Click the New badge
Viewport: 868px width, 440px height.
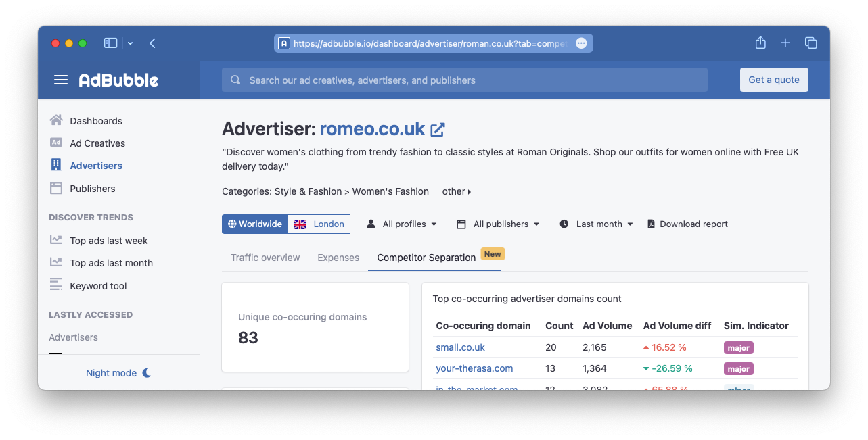493,254
